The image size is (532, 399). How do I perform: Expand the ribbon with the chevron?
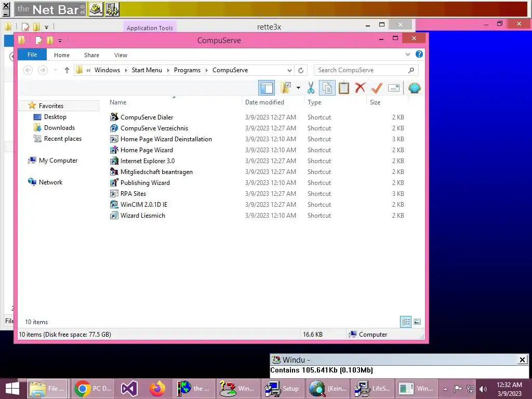click(407, 54)
